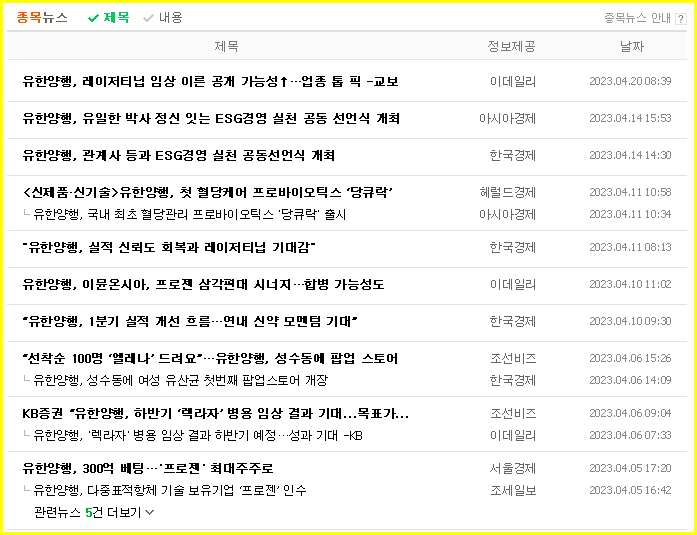The width and height of the screenshot is (697, 535).
Task: Open article 국내 최초 혈당관리 프로바이오틱스 '당큐락' 출시
Action: click(190, 215)
